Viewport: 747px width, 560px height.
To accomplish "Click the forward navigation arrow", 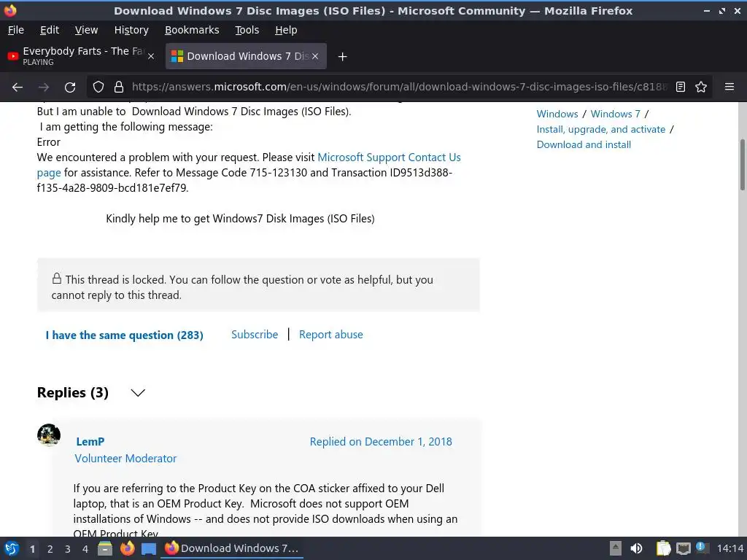I will pyautogui.click(x=44, y=87).
